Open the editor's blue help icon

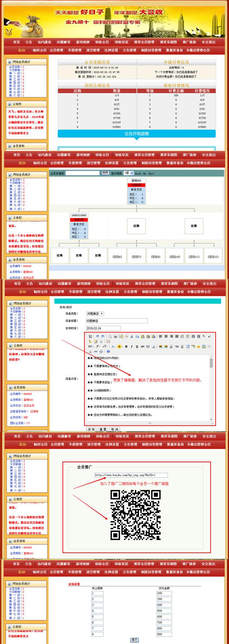[x=108, y=352]
